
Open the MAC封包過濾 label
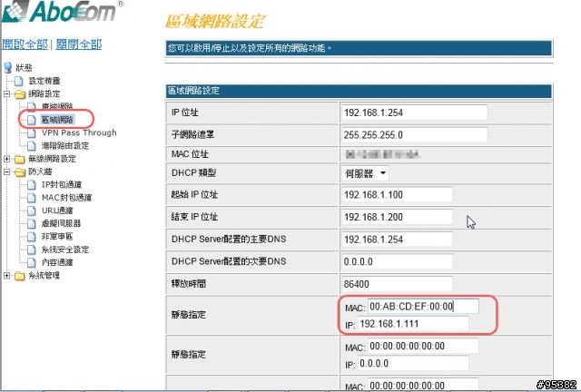[66, 198]
